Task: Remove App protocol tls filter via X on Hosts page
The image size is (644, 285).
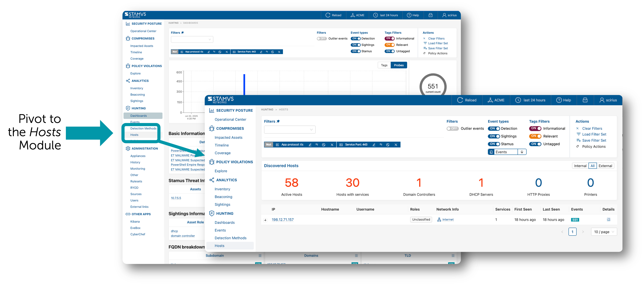Action: click(332, 145)
